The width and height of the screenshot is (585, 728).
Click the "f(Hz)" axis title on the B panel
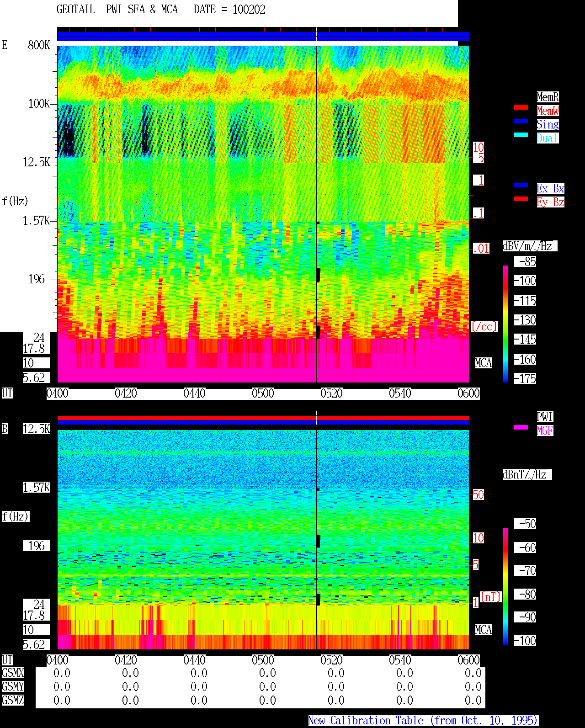[15, 516]
